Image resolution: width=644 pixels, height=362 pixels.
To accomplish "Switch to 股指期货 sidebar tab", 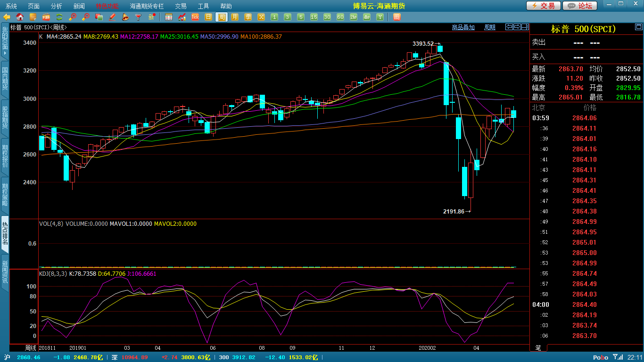I will (x=5, y=117).
